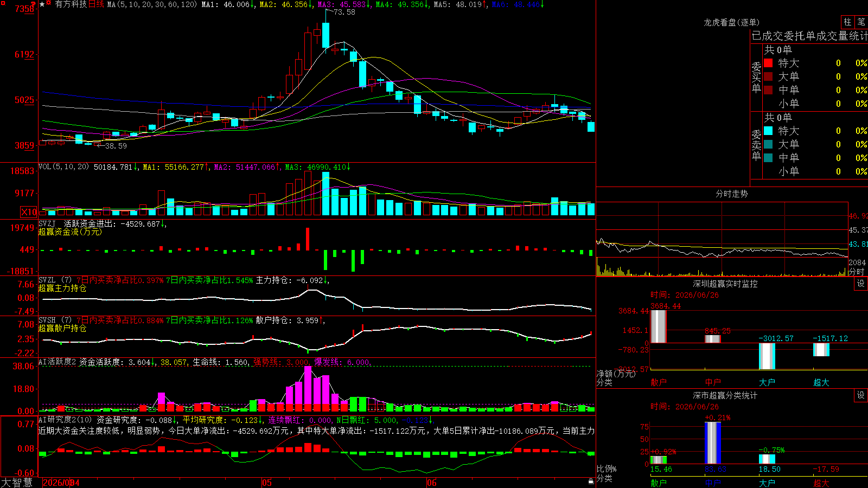Click the teal 中单 sell-order swatch
Viewport: 868px width, 488px height.
click(768, 158)
